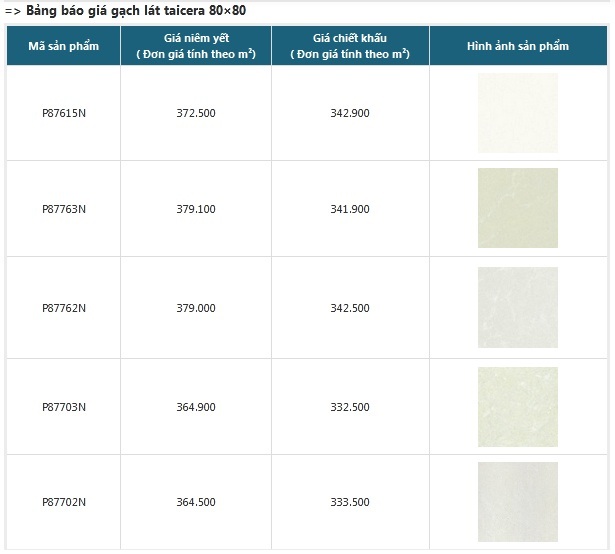
Task: Click the listed price 379.000
Action: coord(196,308)
